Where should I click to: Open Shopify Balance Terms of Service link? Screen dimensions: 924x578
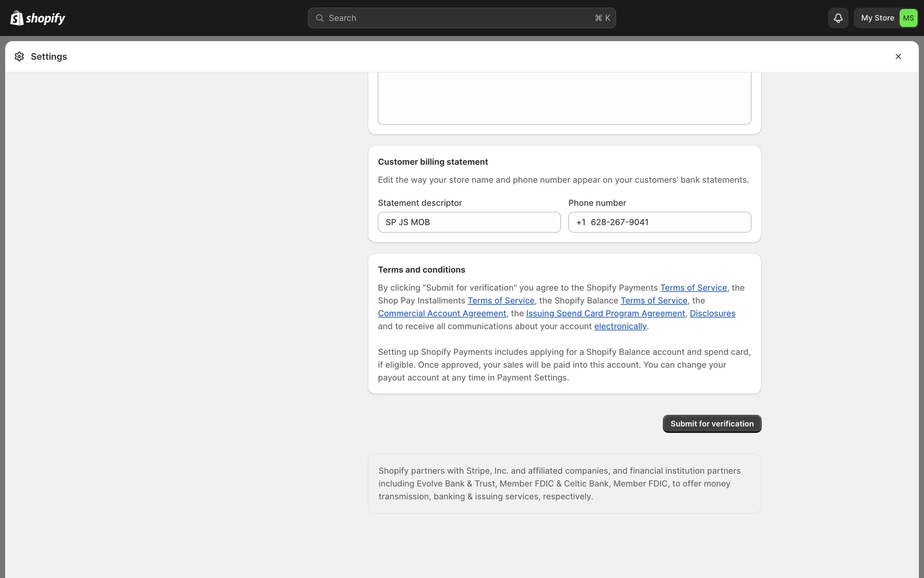coord(654,301)
